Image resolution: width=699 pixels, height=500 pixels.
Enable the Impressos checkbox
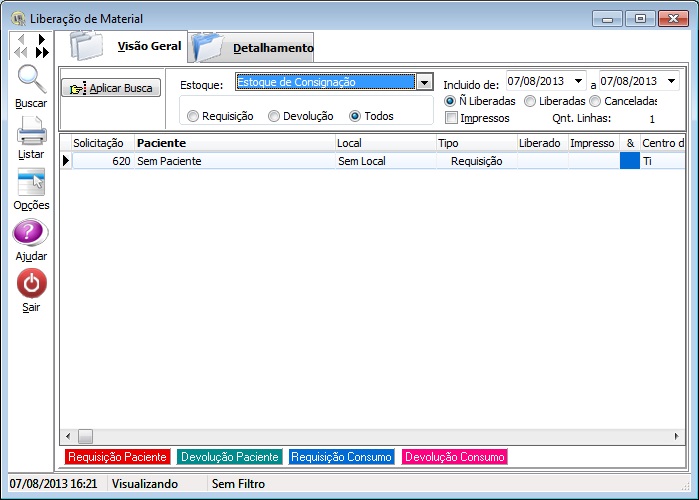tap(452, 118)
